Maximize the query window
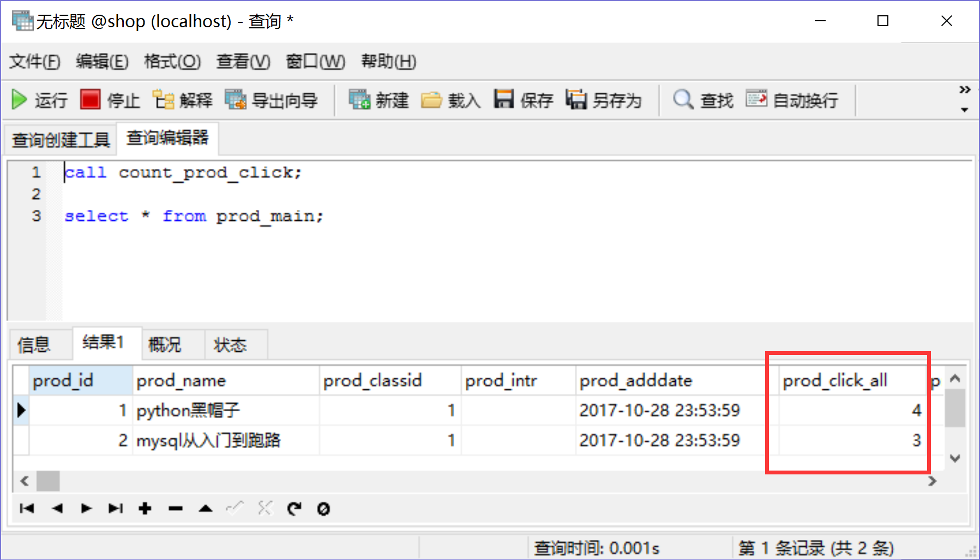The image size is (980, 560). 883,21
